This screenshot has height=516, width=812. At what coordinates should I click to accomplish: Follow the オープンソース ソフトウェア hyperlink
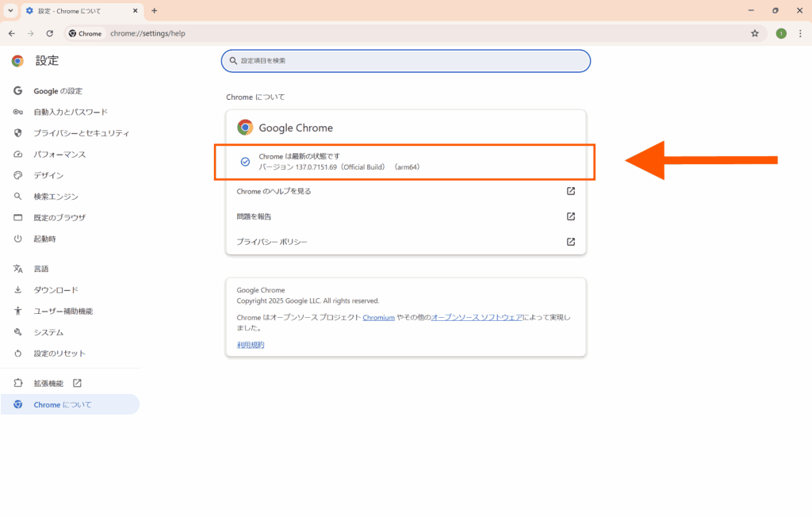(477, 317)
